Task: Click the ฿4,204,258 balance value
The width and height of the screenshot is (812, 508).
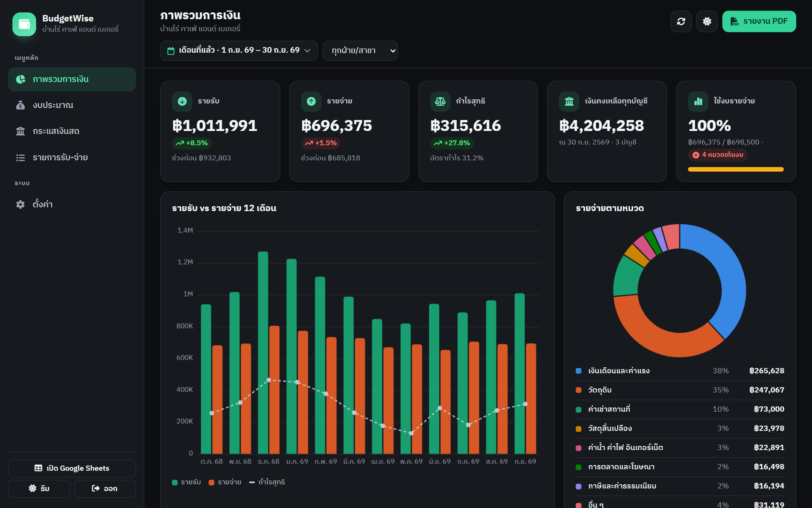Action: click(601, 125)
